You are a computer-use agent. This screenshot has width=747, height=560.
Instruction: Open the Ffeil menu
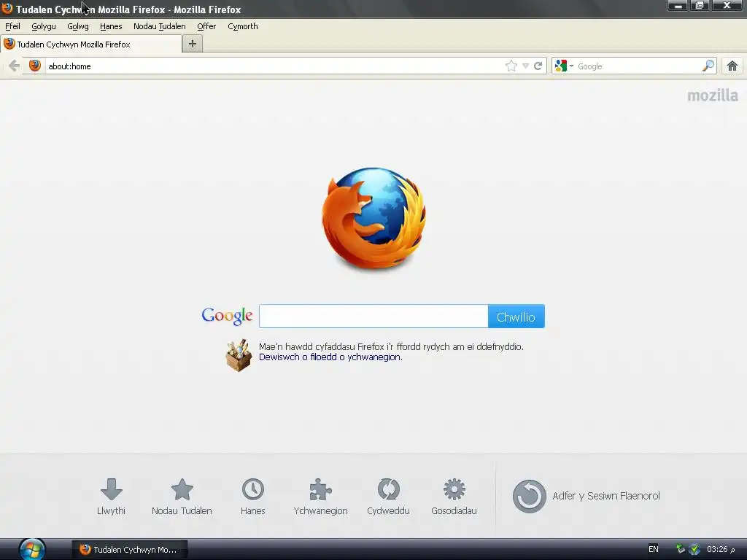pyautogui.click(x=12, y=26)
